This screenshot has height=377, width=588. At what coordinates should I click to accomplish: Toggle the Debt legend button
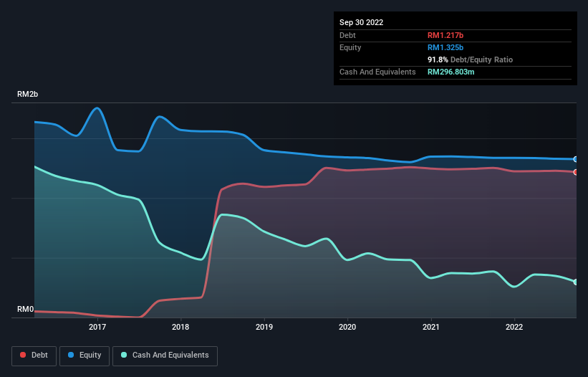(34, 355)
